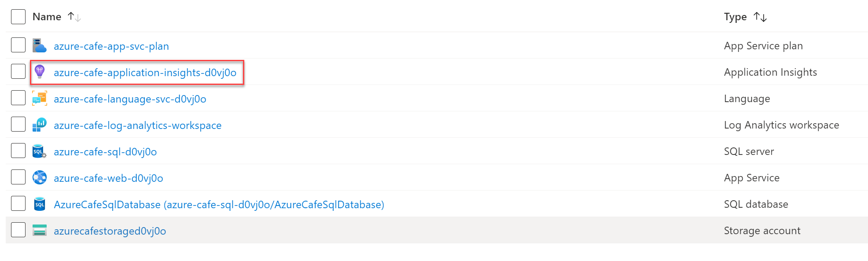Click the Application Insights lightbulb icon

pyautogui.click(x=40, y=72)
